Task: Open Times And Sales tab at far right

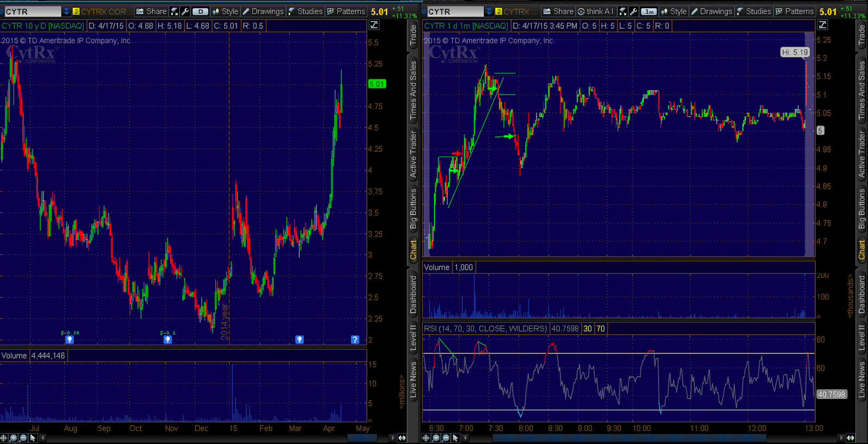Action: (x=861, y=90)
